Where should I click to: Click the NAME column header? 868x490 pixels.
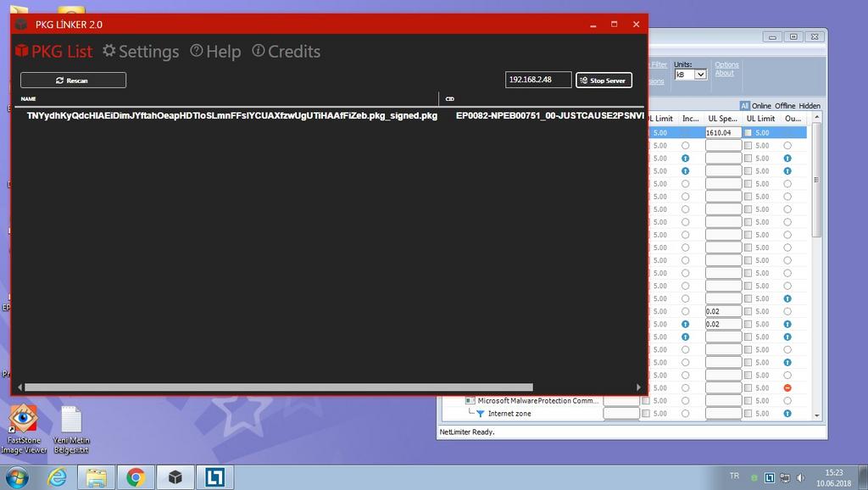[x=28, y=98]
